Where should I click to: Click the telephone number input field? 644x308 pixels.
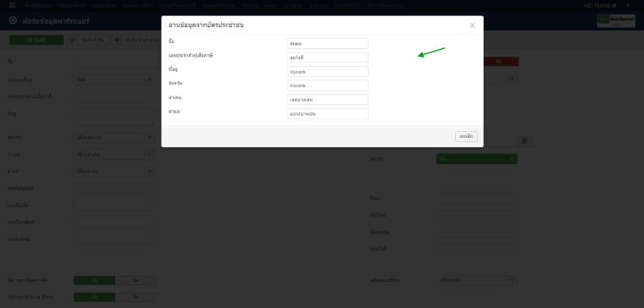114,223
